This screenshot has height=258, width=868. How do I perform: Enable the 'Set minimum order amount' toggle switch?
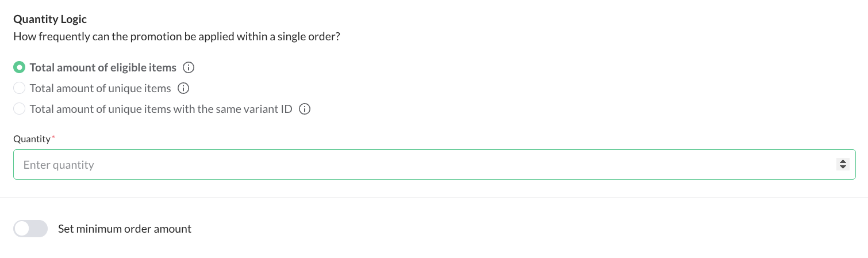coord(30,229)
